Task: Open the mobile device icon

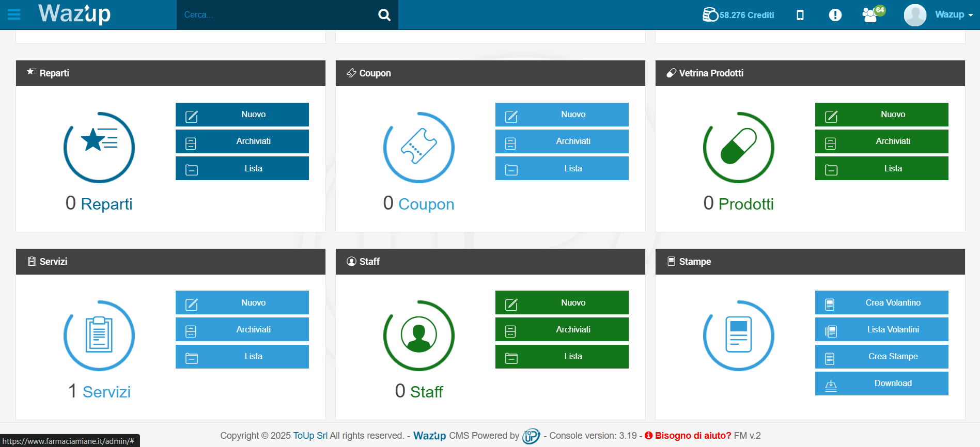Action: click(x=800, y=15)
